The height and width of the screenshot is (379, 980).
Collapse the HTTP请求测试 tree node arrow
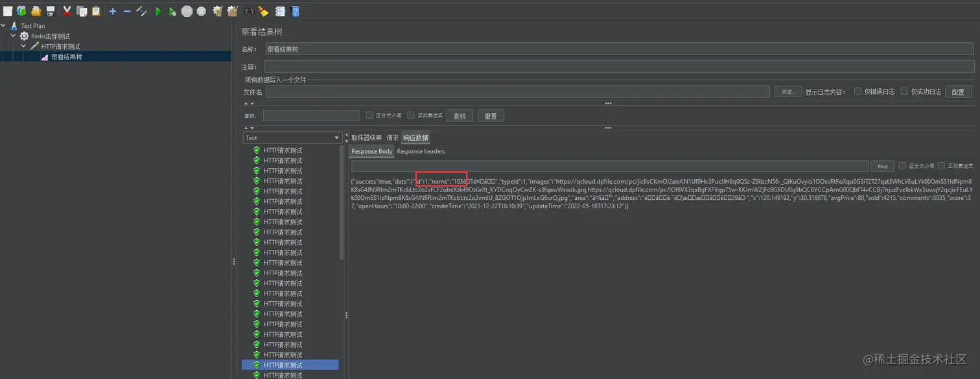(x=23, y=47)
